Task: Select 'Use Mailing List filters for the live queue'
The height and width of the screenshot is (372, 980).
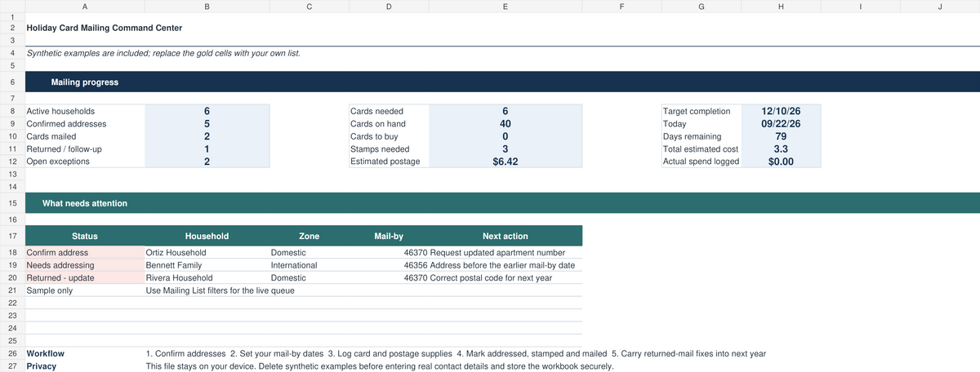Action: (220, 290)
